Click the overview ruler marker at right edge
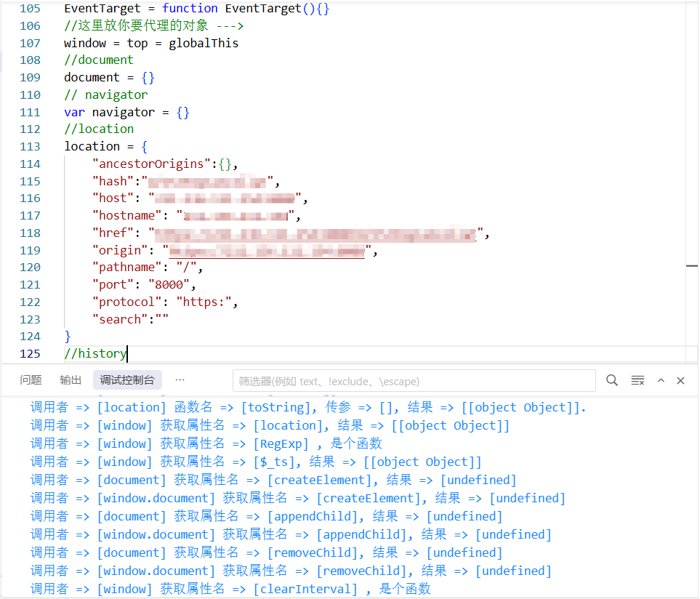 tap(691, 267)
